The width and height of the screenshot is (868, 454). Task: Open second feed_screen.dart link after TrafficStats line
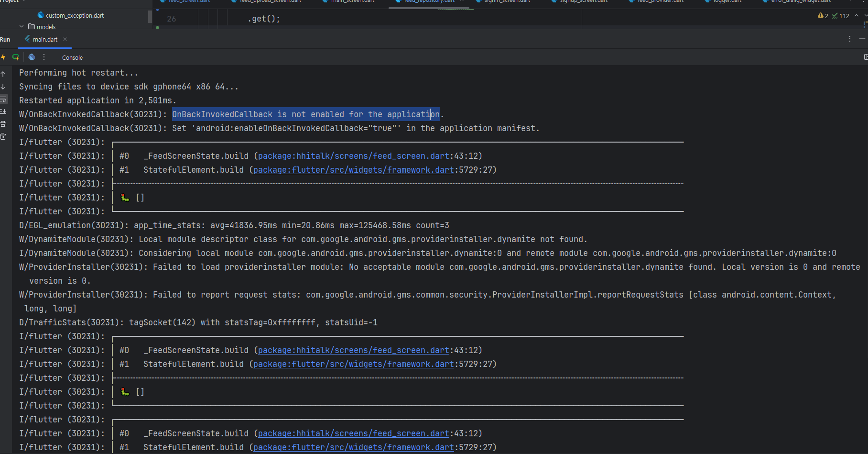(354, 350)
